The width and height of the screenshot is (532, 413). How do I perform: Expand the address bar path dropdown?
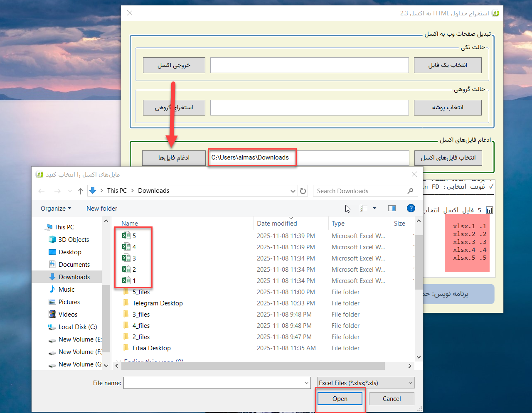pyautogui.click(x=293, y=191)
